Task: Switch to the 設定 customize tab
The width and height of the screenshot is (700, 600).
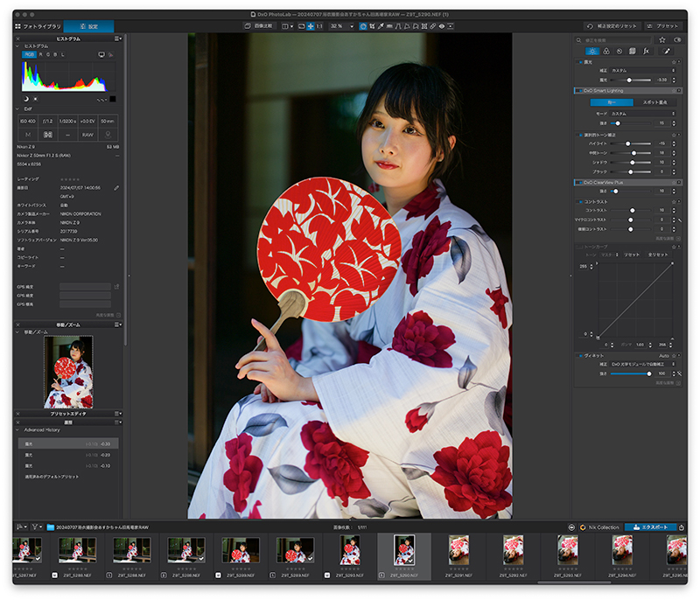Action: (89, 26)
